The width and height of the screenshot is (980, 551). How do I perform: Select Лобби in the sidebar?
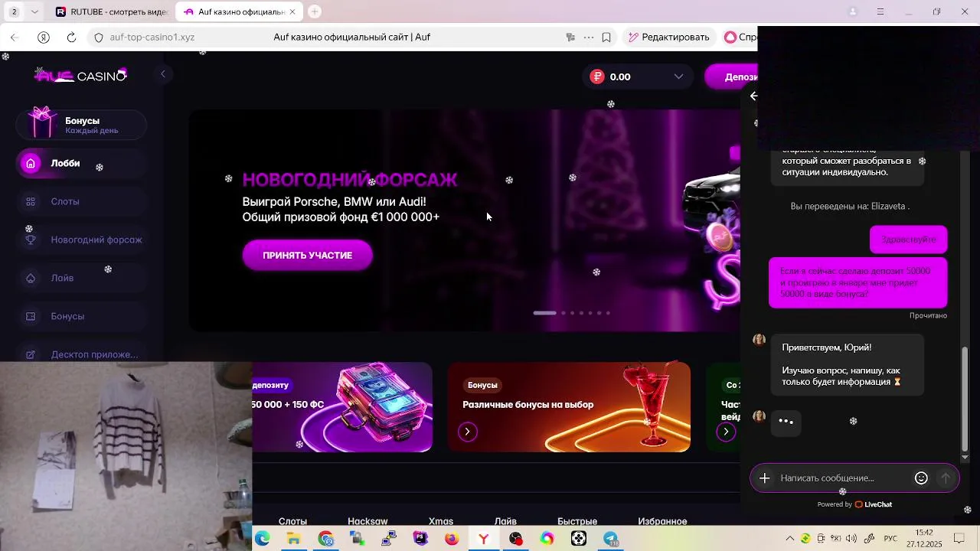coord(81,163)
